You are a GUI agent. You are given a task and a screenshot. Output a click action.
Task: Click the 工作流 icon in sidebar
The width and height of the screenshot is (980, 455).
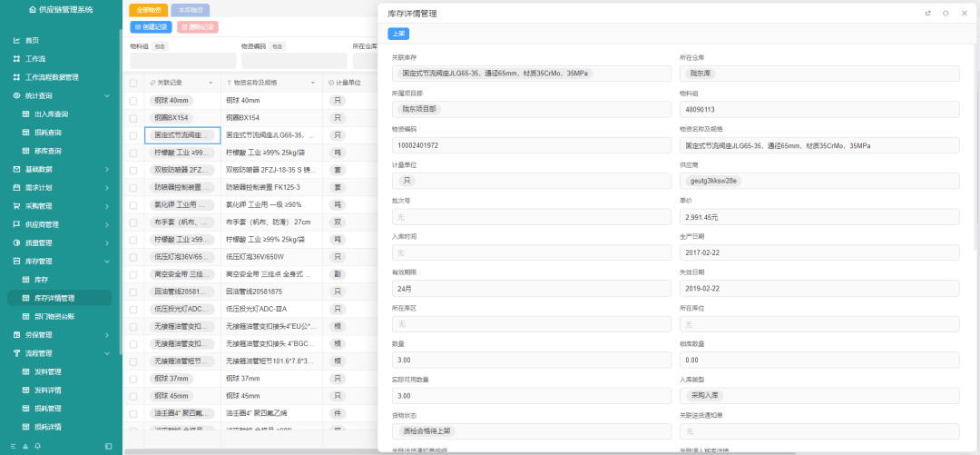[x=16, y=59]
